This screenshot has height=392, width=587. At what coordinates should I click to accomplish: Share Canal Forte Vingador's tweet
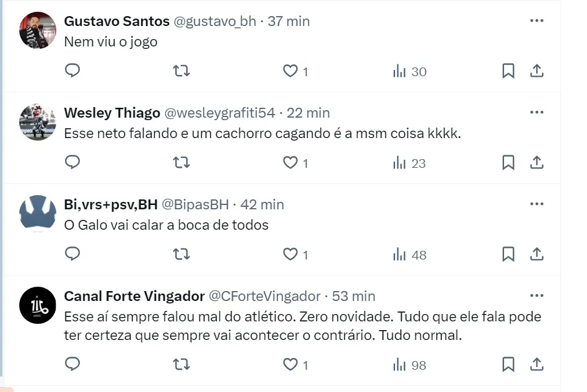pos(537,365)
